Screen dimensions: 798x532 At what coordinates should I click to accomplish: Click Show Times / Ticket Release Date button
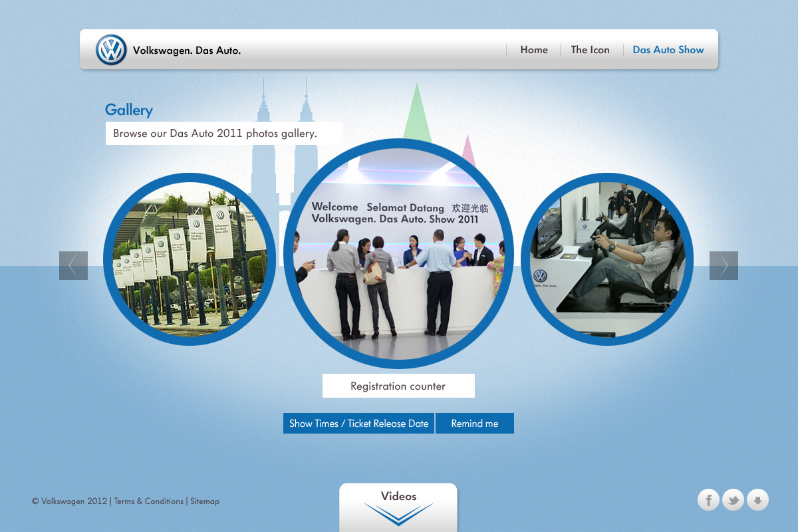click(x=359, y=424)
